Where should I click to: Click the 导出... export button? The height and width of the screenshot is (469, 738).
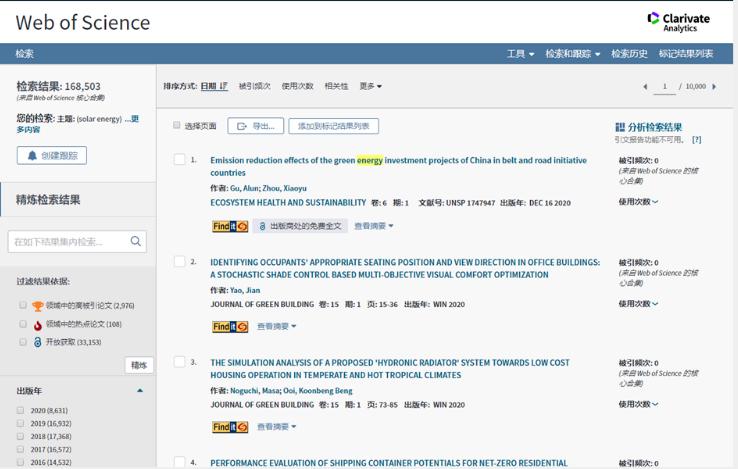pyautogui.click(x=256, y=126)
